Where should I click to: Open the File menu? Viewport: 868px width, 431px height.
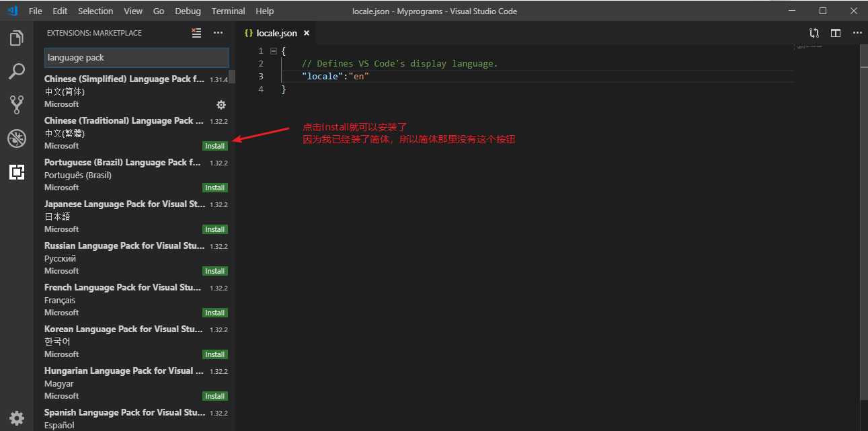tap(36, 11)
